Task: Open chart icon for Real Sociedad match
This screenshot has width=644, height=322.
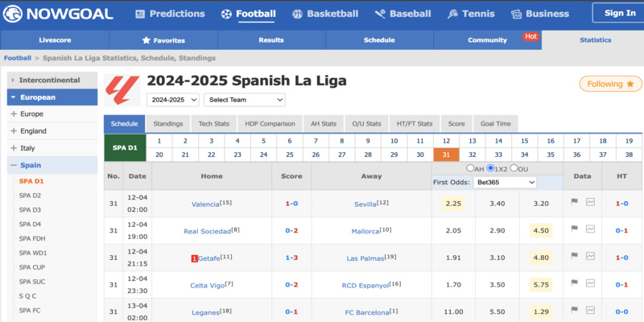Action: coord(590,229)
